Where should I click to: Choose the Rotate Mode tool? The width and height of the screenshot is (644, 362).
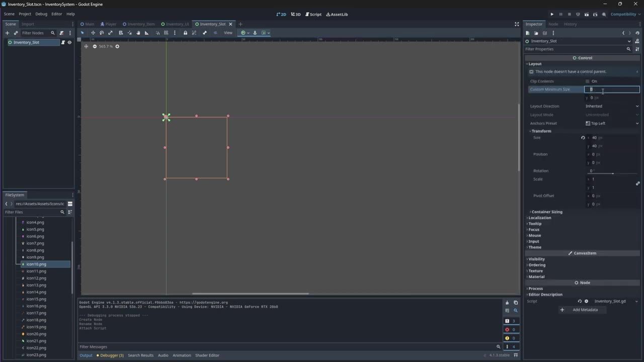[x=102, y=33]
